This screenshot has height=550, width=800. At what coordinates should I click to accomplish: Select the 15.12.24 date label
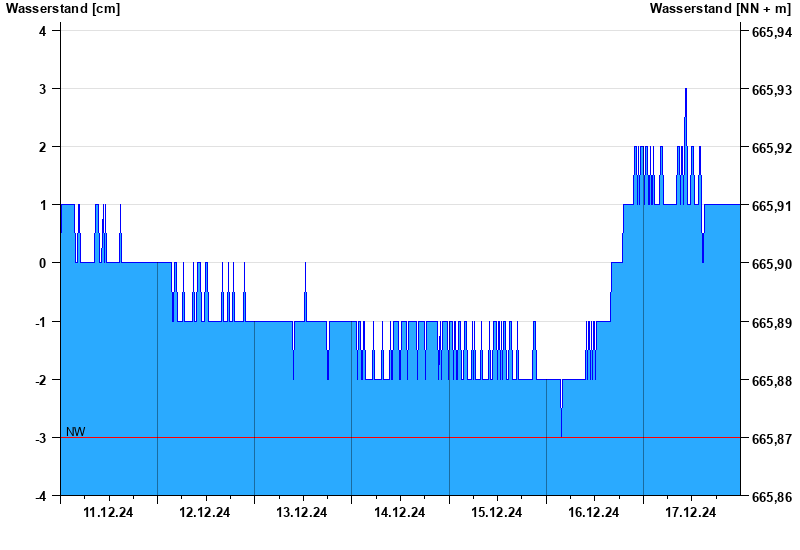tap(497, 513)
